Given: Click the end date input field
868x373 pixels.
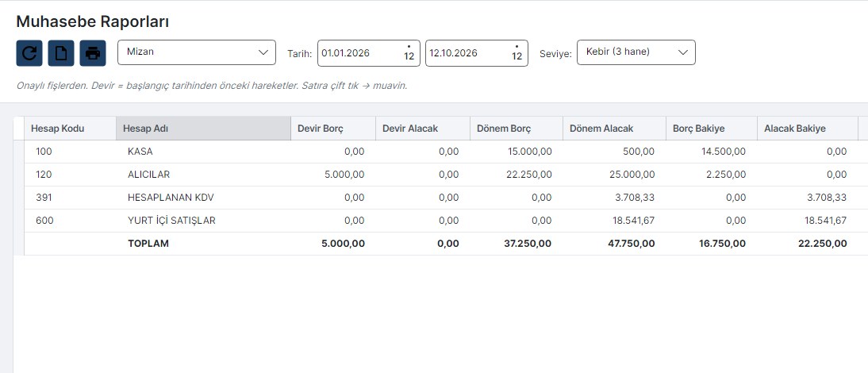Looking at the screenshot, I should [x=477, y=53].
